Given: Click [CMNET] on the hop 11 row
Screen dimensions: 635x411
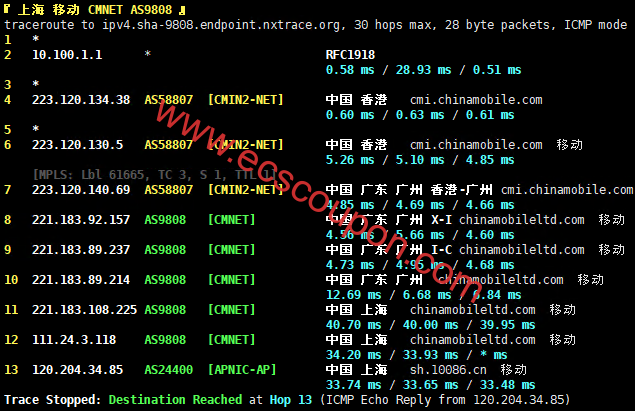Looking at the screenshot, I should pyautogui.click(x=232, y=309).
